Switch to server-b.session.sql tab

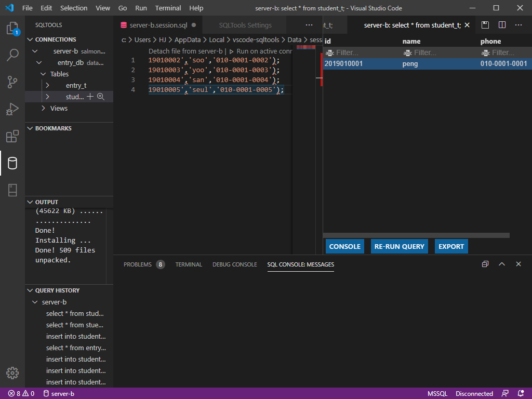158,25
